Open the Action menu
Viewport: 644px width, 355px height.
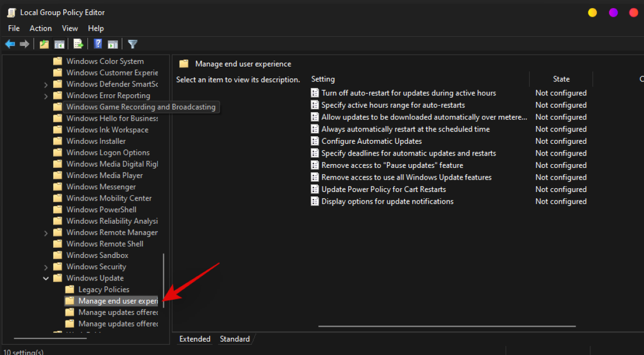tap(41, 28)
